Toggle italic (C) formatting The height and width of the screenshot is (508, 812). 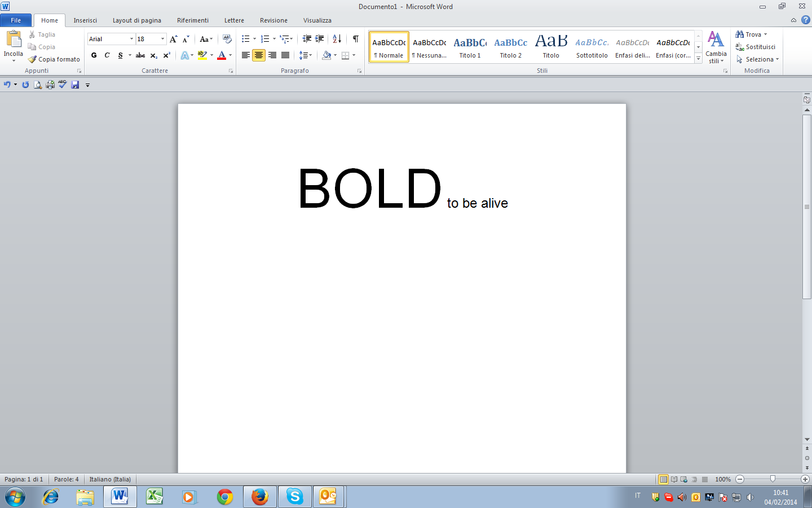(x=107, y=55)
